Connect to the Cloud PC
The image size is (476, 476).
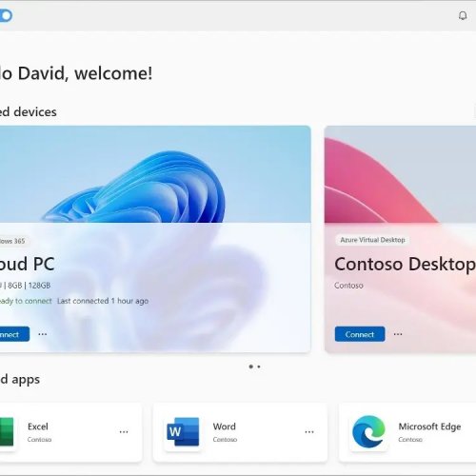coord(14,334)
